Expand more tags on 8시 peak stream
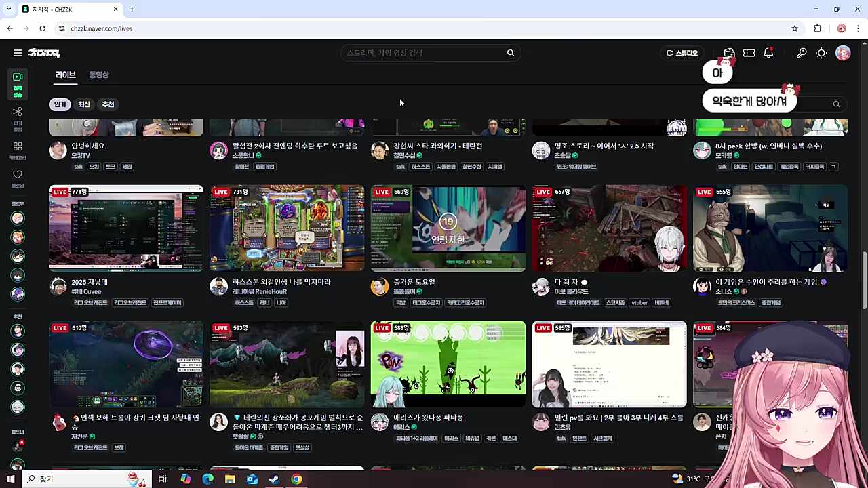Screen dimensions: 868x488 833,167
